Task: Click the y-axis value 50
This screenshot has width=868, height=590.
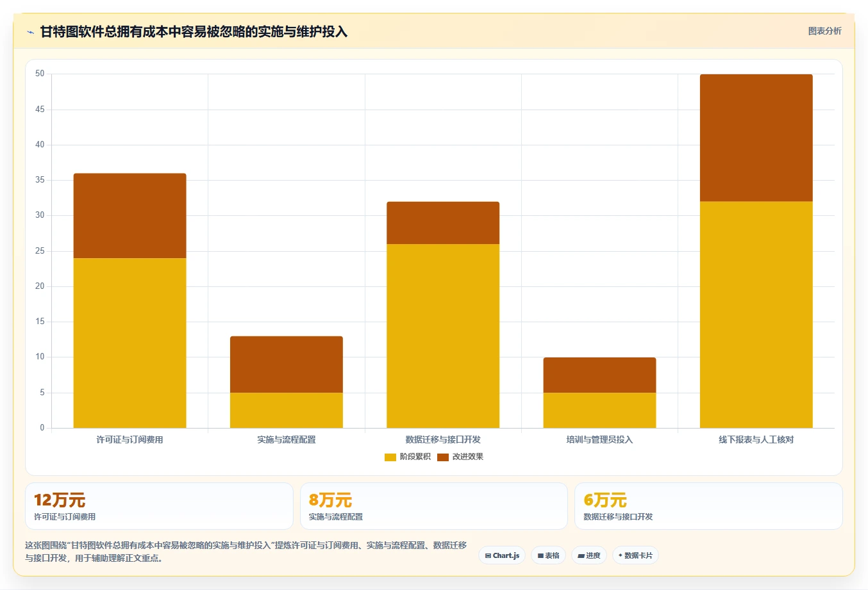Action: click(40, 74)
